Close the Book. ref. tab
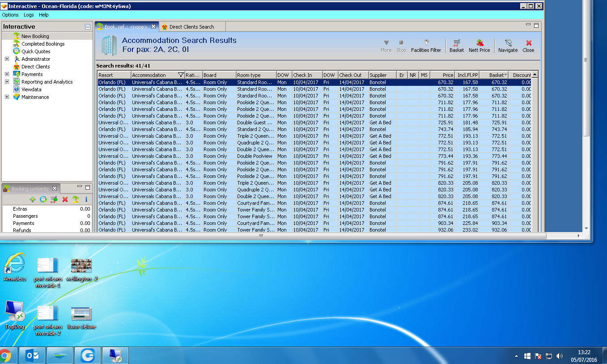The height and width of the screenshot is (364, 607). pyautogui.click(x=153, y=27)
